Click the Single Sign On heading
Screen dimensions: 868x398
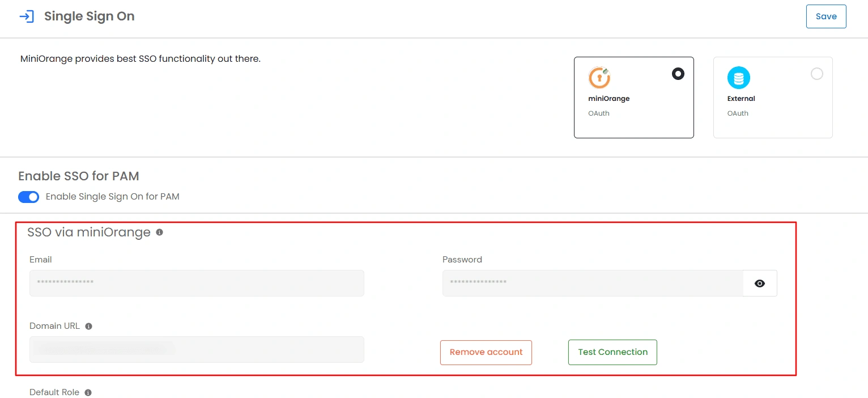[90, 16]
